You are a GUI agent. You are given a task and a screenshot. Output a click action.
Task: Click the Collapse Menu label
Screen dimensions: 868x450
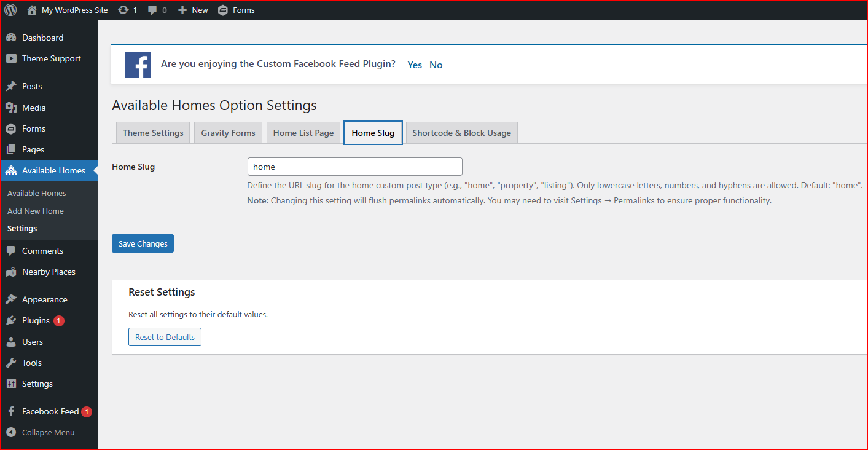tap(49, 432)
